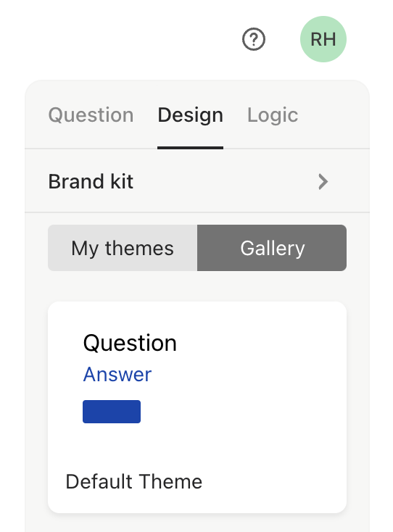Image resolution: width=393 pixels, height=532 pixels.
Task: Click the Default Theme label text
Action: [134, 481]
